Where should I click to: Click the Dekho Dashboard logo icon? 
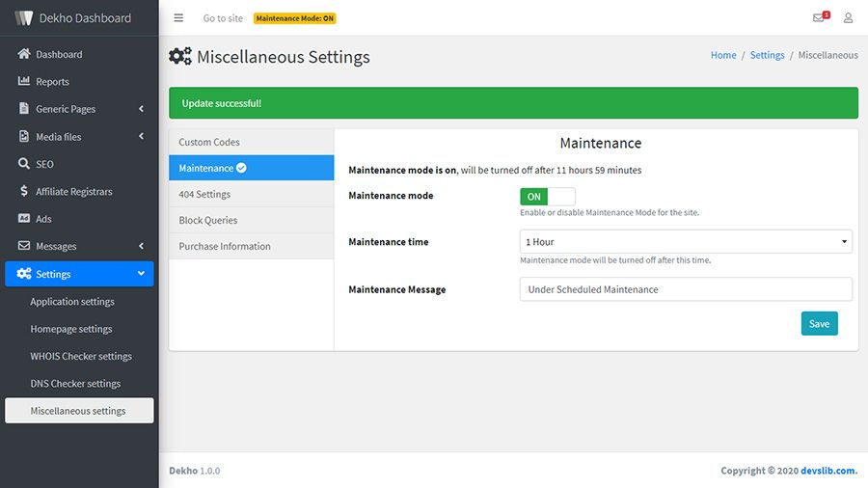point(23,18)
